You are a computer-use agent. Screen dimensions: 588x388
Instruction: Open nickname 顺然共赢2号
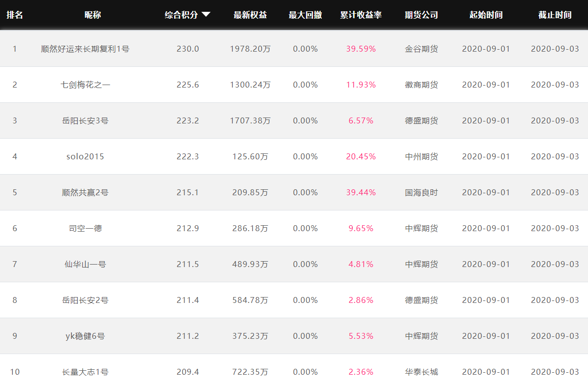pos(85,192)
